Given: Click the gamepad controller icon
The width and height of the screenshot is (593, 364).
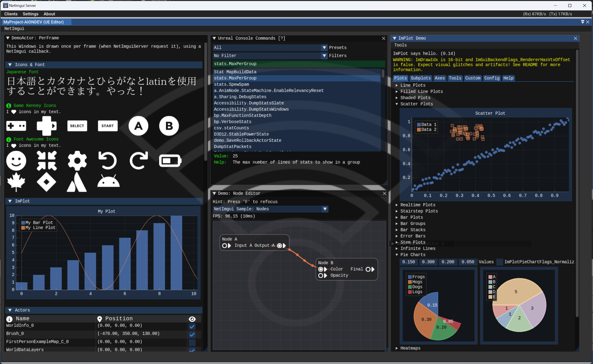Looking at the screenshot, I should [x=16, y=126].
